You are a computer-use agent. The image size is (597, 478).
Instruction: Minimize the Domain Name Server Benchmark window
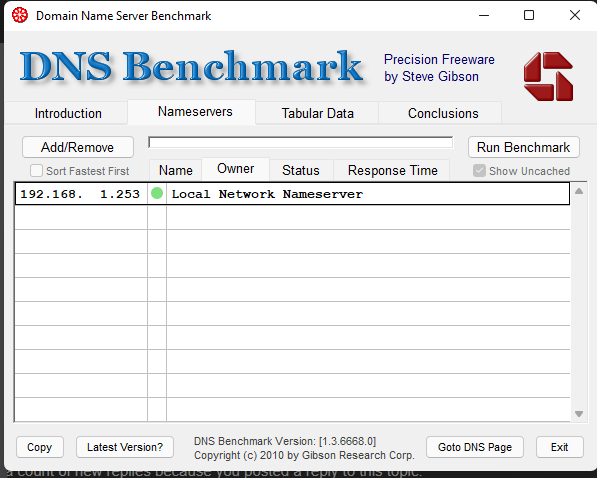point(484,16)
